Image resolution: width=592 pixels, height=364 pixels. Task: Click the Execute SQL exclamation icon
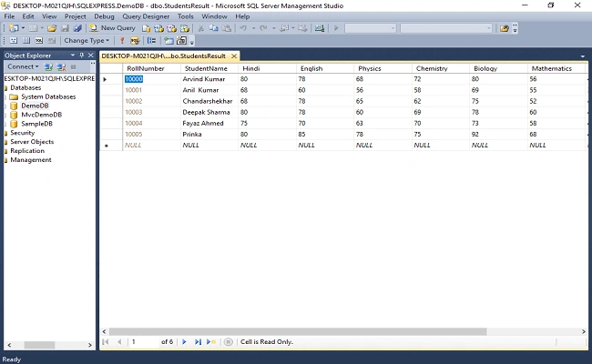(122, 40)
